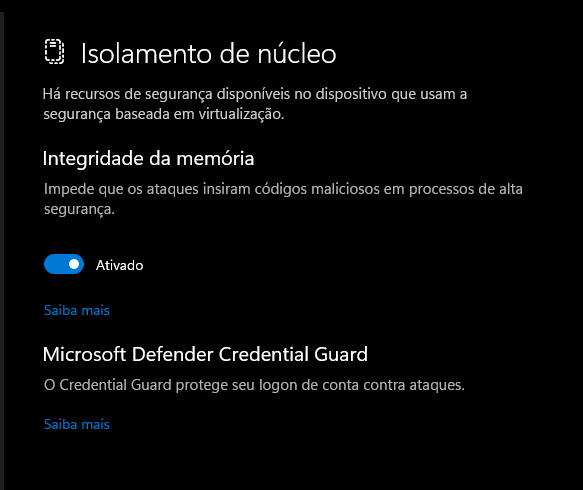583x490 pixels.
Task: Click the blue track of the memory integrity switch
Action: pyautogui.click(x=56, y=264)
